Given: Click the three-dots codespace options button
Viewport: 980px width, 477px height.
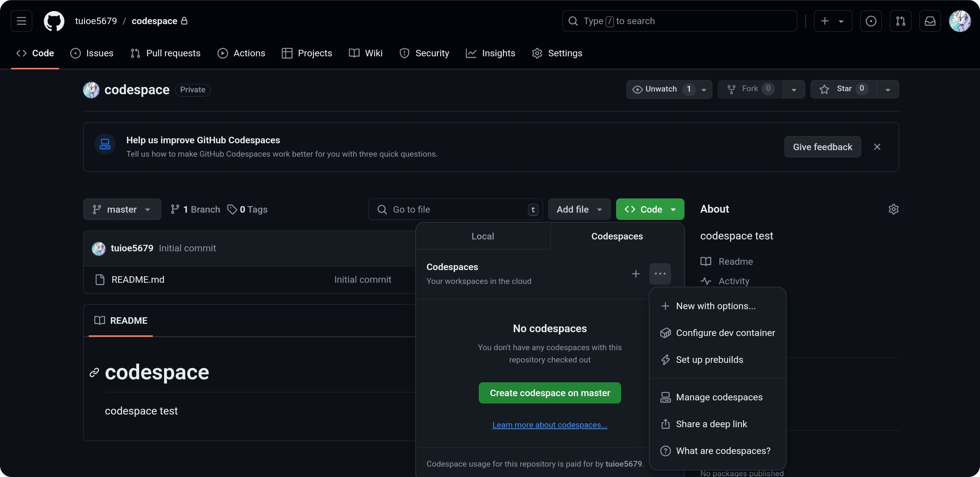Looking at the screenshot, I should point(660,274).
